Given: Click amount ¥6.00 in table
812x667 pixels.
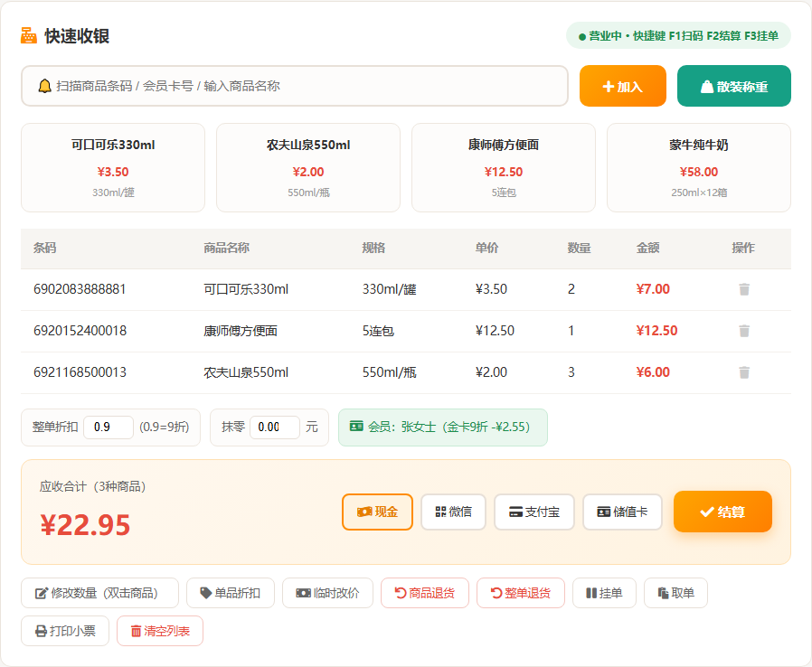Looking at the screenshot, I should click(653, 372).
